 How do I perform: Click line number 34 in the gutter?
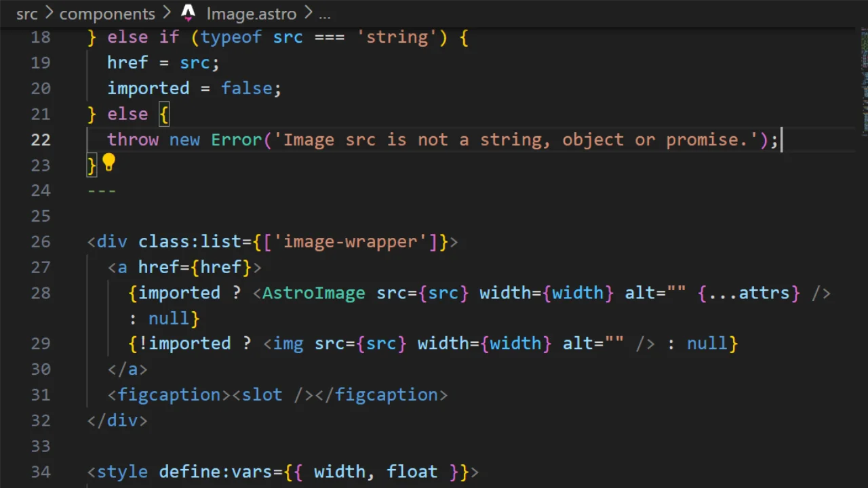(x=41, y=472)
